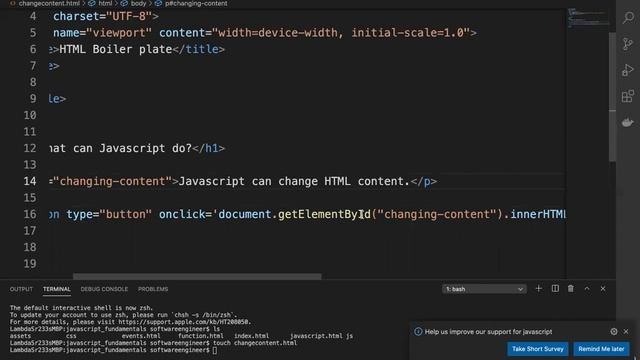Switch to the TERMINAL tab

57,289
